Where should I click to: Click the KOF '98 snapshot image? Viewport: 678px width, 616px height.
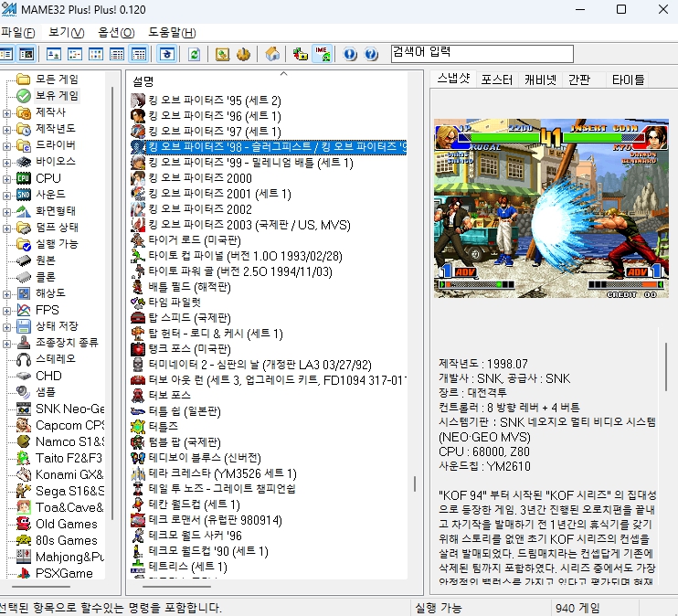551,208
